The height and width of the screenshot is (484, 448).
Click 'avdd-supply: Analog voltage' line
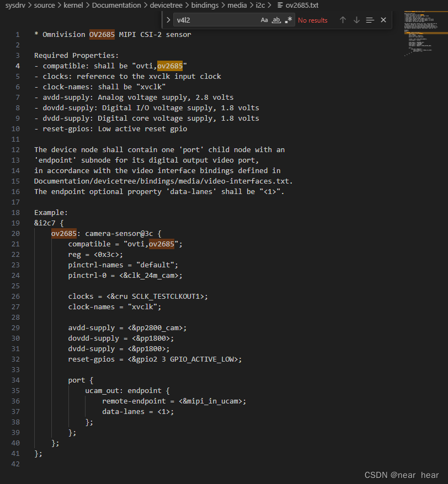134,97
